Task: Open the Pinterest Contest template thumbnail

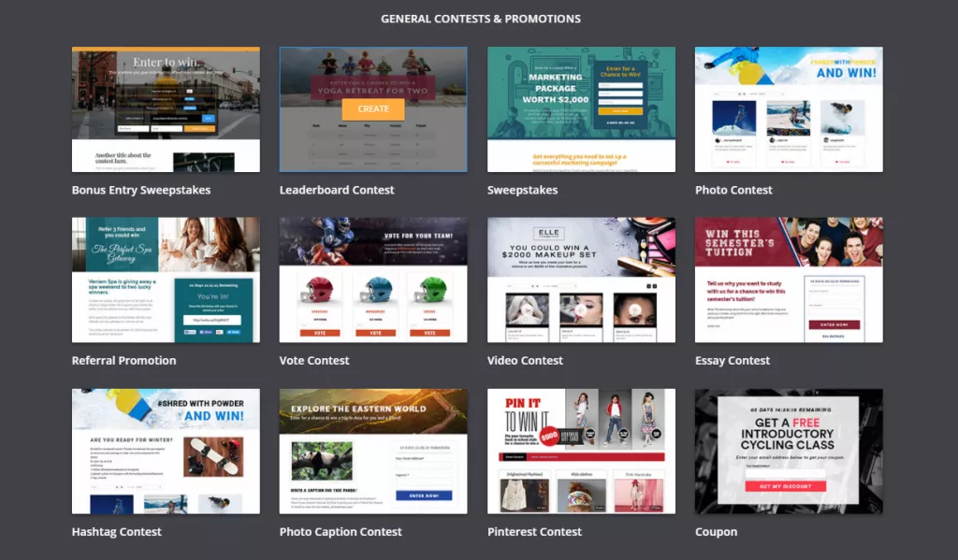Action: 581,452
